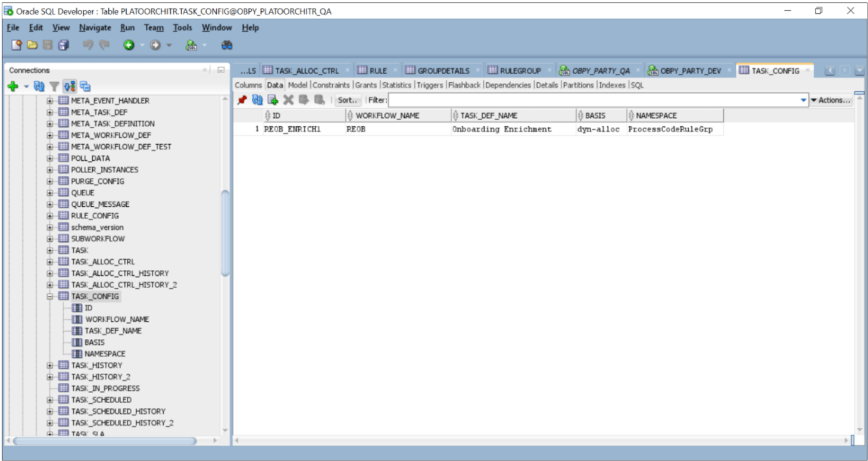Add a new database connection
Viewport: 868px width, 461px height.
(x=11, y=86)
